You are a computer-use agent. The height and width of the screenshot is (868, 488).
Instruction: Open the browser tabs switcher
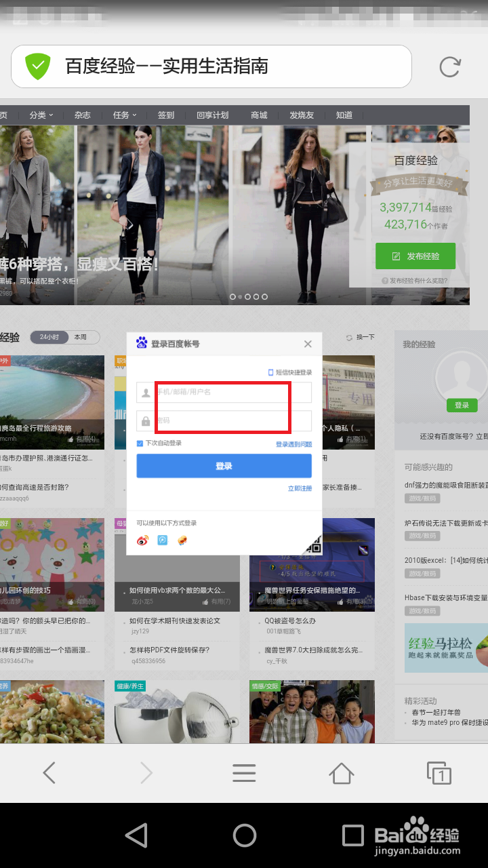[x=439, y=772]
